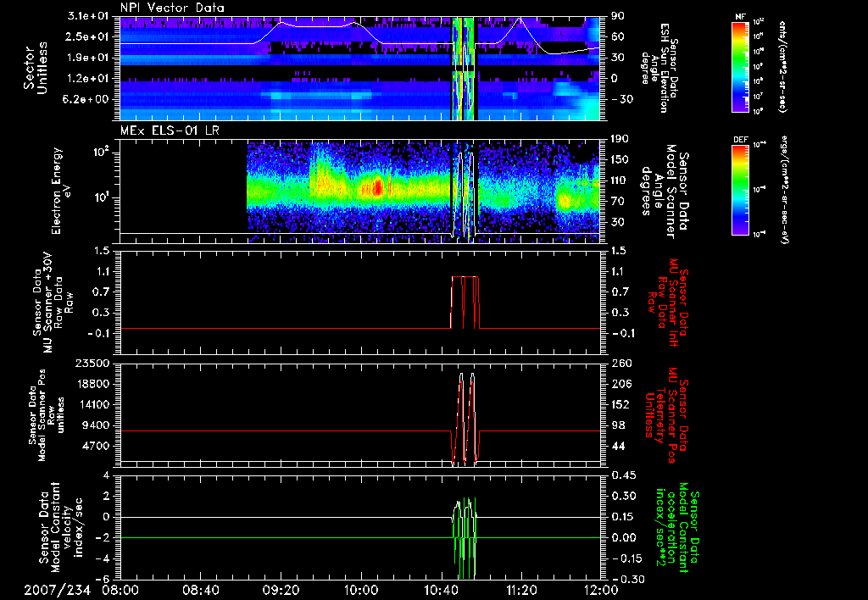This screenshot has width=868, height=600.
Task: Click the Model Scanner Pos Raw unitless label
Action: point(47,415)
